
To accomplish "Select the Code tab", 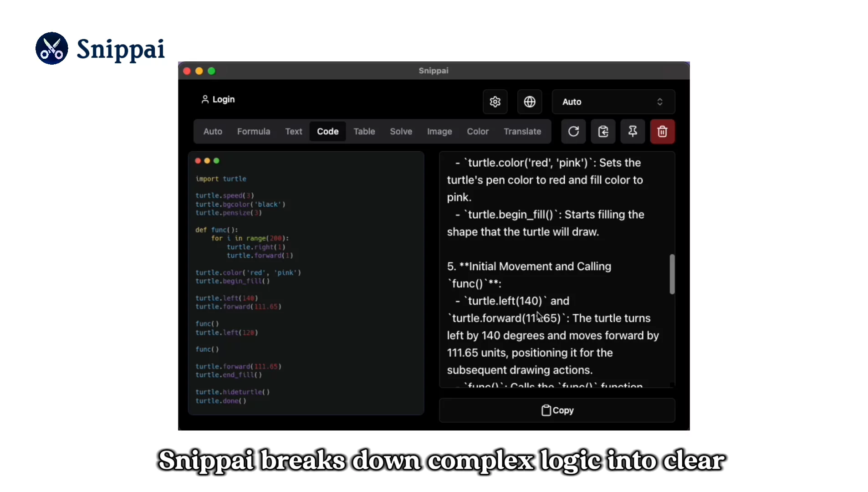I will 328,132.
